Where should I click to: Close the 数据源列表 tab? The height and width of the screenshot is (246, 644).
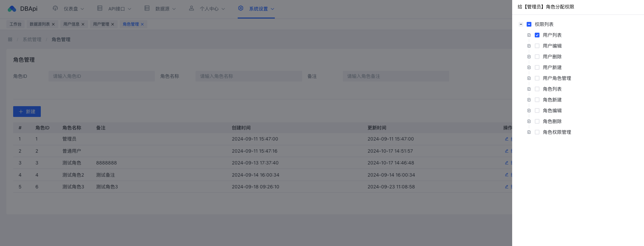click(x=53, y=24)
